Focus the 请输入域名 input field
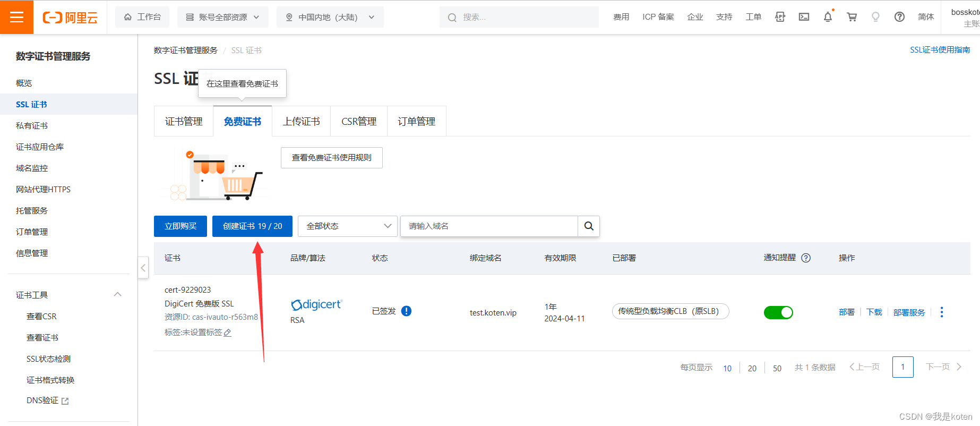Viewport: 980px width, 426px height. pyautogui.click(x=489, y=226)
